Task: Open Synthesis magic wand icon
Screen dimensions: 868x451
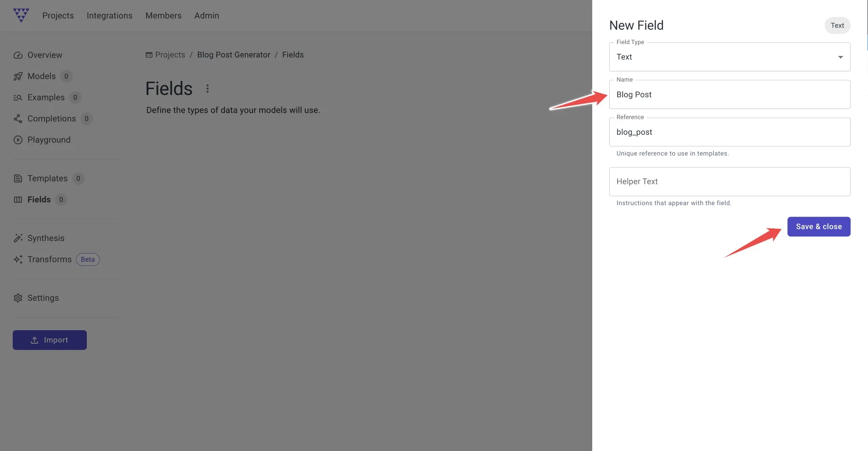Action: 18,238
